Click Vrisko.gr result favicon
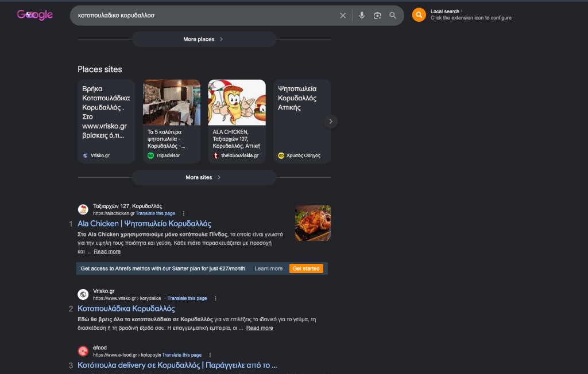588x374 pixels. [x=83, y=294]
